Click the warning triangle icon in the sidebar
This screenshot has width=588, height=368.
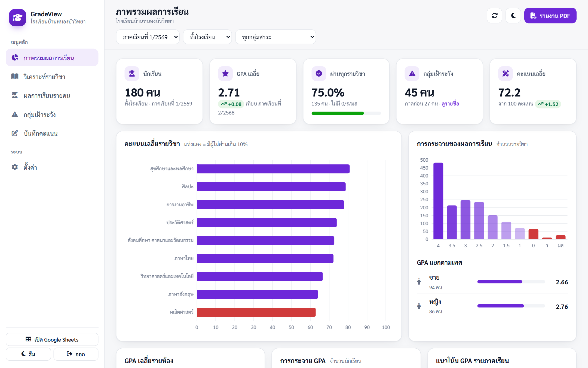15,114
